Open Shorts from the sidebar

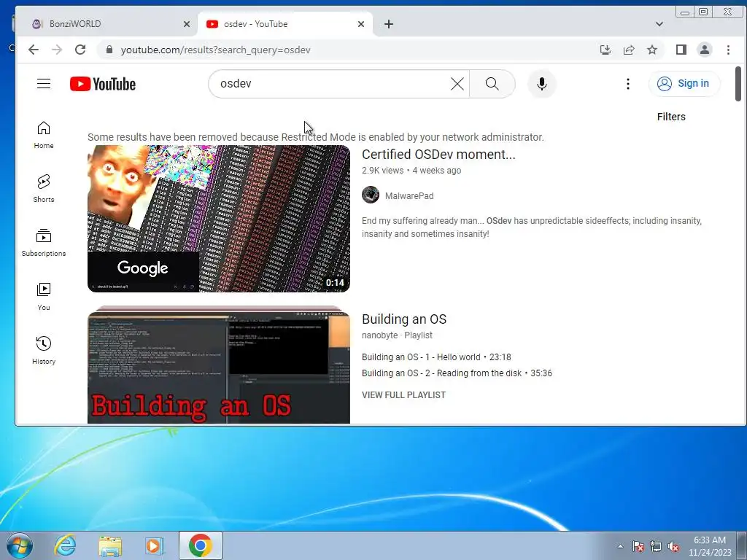tap(44, 189)
